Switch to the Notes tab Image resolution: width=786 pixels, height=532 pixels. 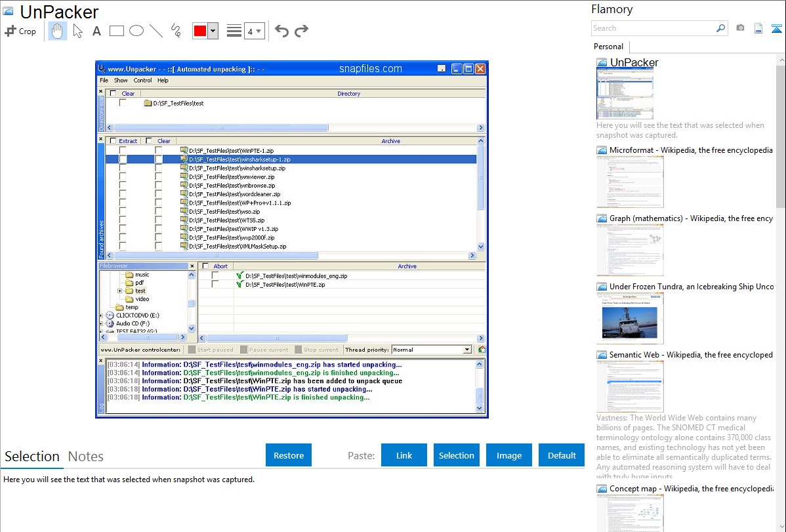[86, 457]
